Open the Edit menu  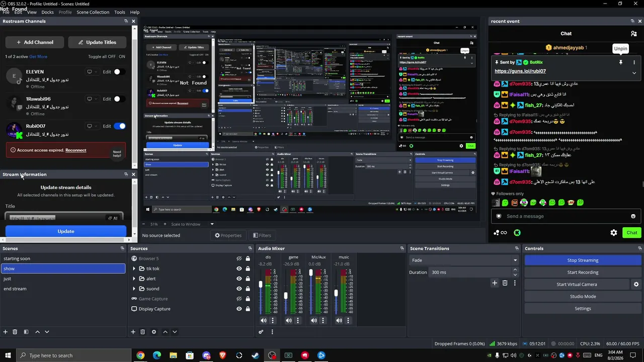point(18,12)
